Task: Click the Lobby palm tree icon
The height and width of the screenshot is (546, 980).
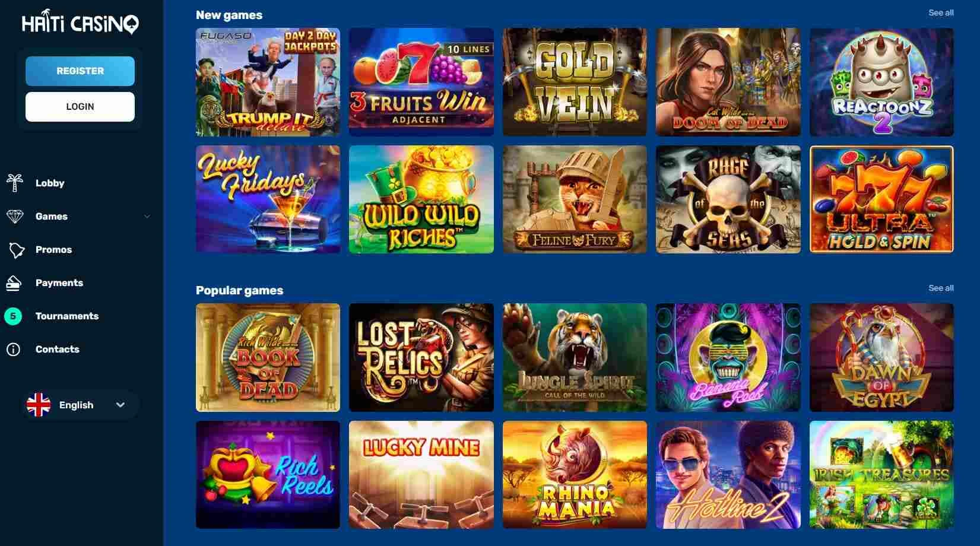Action: point(15,183)
